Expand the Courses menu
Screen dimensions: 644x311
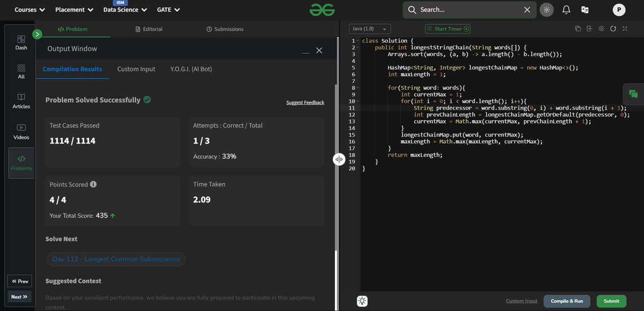[30, 10]
